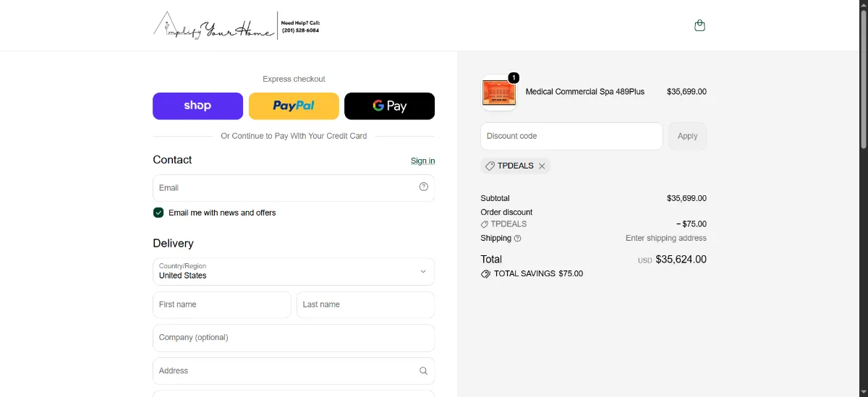This screenshot has width=868, height=397.
Task: Remove the TPDEALS discount code tag
Action: click(542, 166)
